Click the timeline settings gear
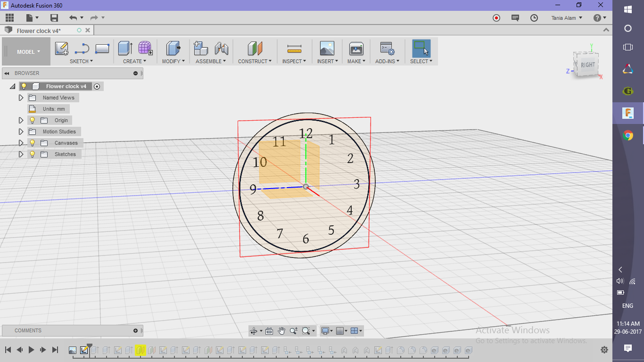644x362 pixels. click(604, 350)
